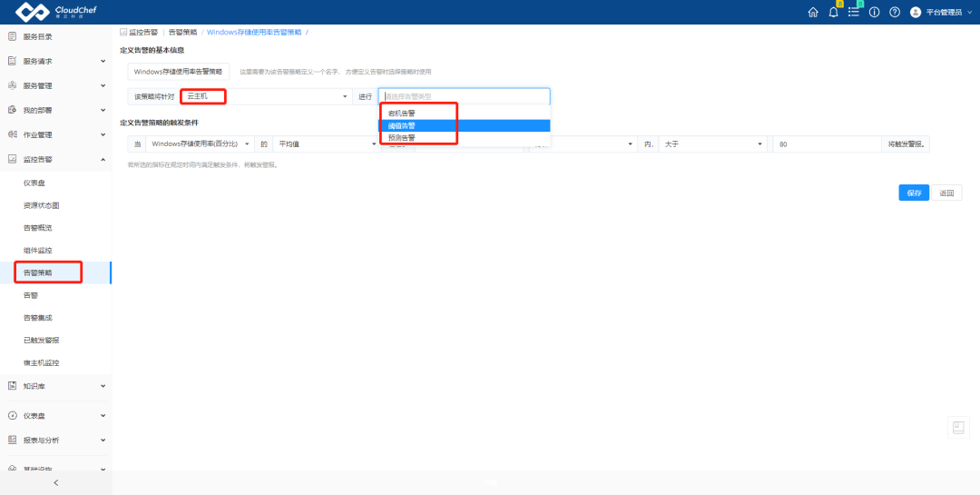Expand the 服务请求 menu chevron

103,61
